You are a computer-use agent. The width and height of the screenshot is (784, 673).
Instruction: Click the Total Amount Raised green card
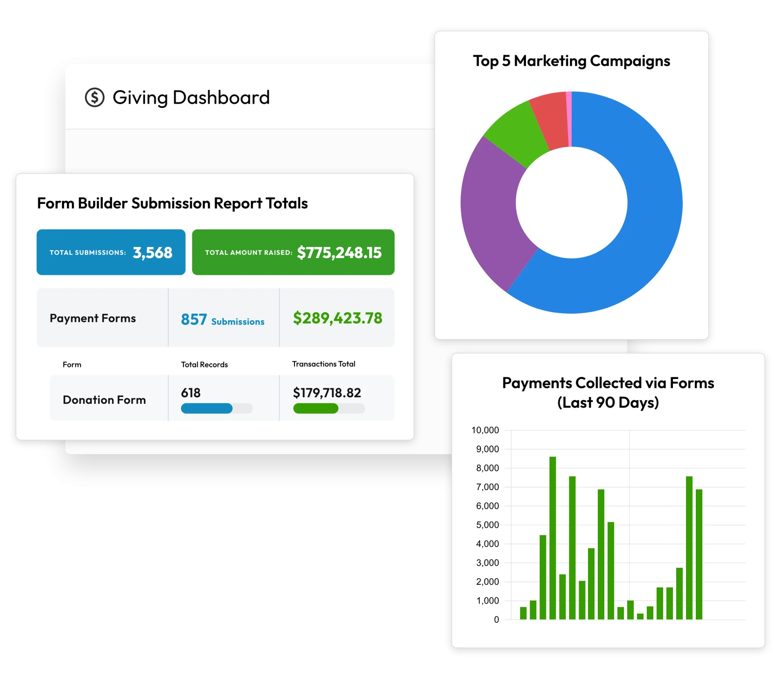point(293,252)
